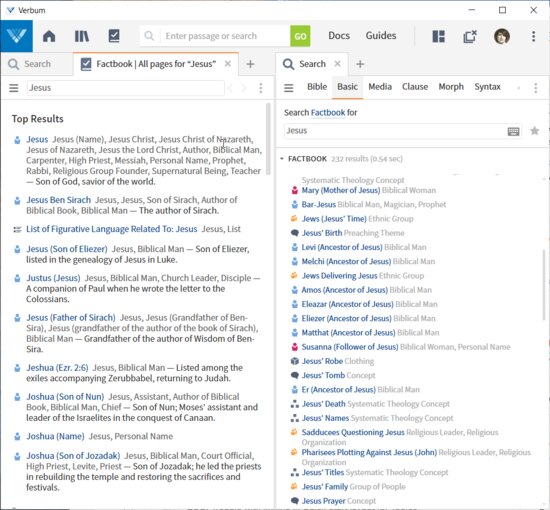Screen dimensions: 550x510
Task: Open the Docs menu
Action: [x=339, y=36]
